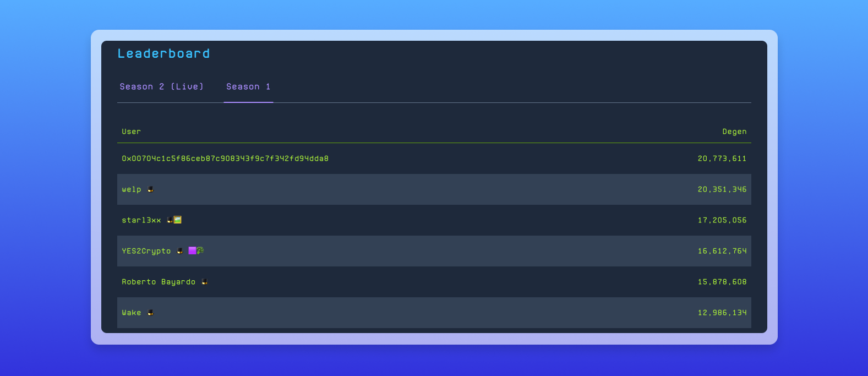Image resolution: width=868 pixels, height=376 pixels.
Task: Click the top hat emoji next to YES2Crypto
Action: point(179,251)
